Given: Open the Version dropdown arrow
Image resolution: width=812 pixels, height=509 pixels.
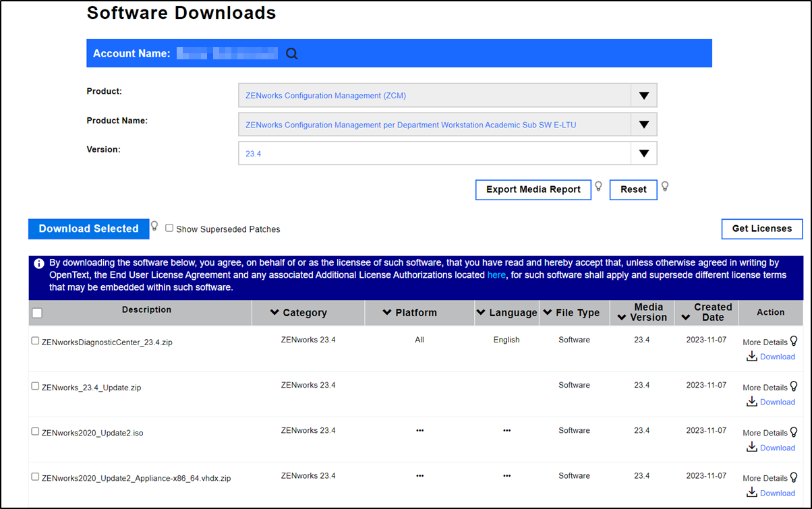Looking at the screenshot, I should point(644,154).
